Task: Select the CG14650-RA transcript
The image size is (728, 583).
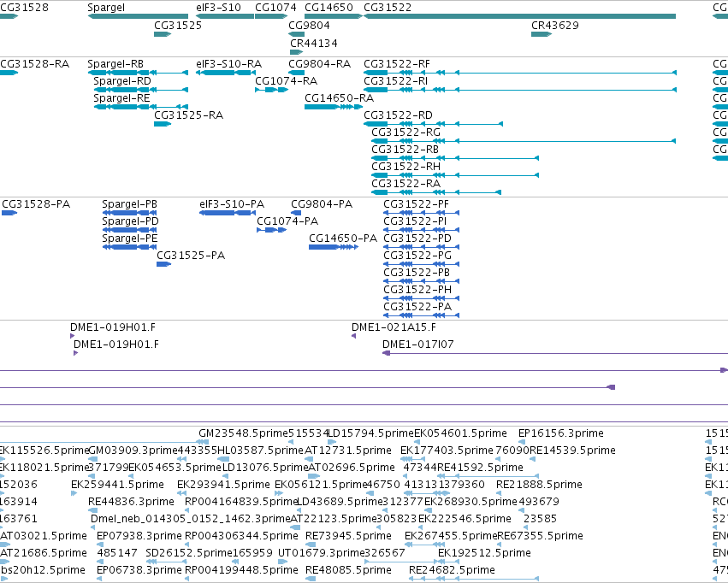Action: pos(334,107)
